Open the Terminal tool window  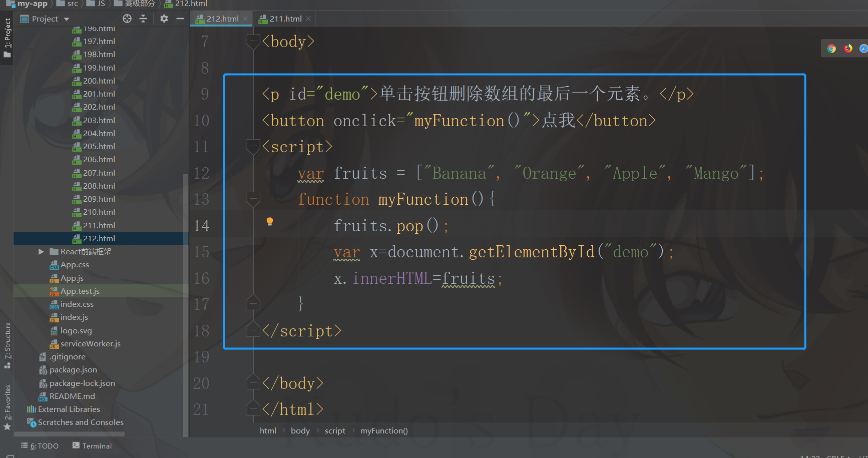92,445
